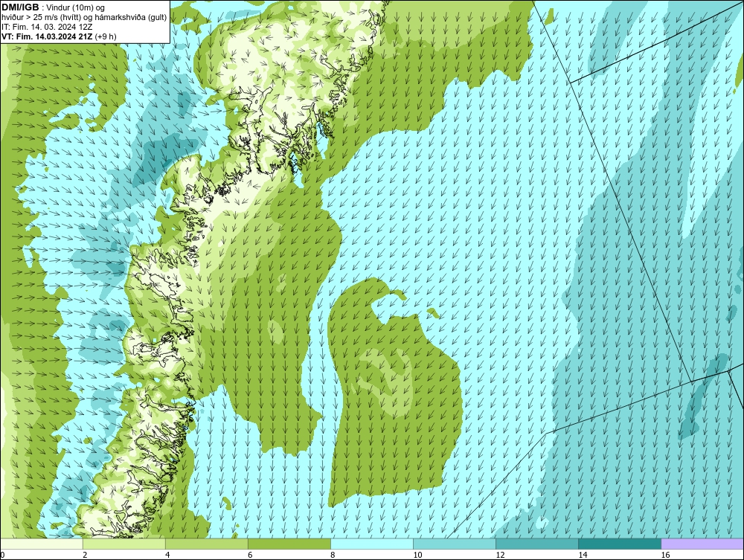This screenshot has width=744, height=560.
Task: Pick the purple legend swatch above 16
Action: pyautogui.click(x=702, y=544)
